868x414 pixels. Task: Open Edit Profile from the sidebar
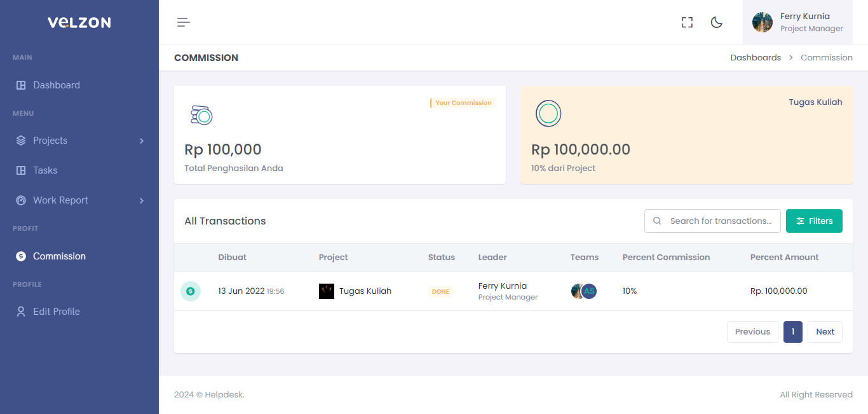pos(56,312)
